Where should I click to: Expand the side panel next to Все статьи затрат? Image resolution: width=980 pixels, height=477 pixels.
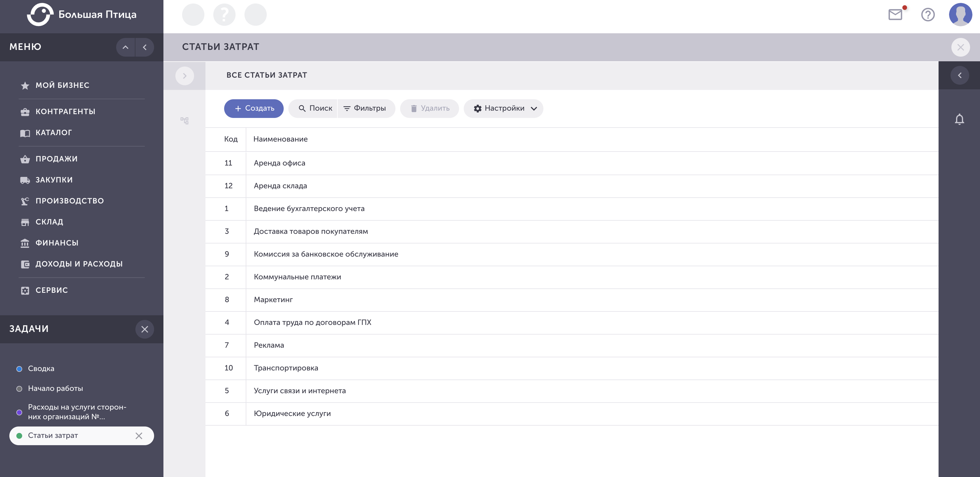[x=184, y=76]
